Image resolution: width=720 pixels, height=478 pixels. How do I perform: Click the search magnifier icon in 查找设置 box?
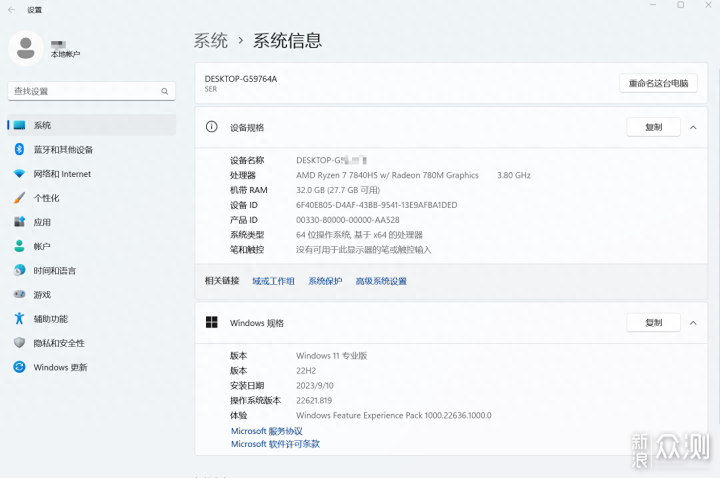pyautogui.click(x=164, y=91)
